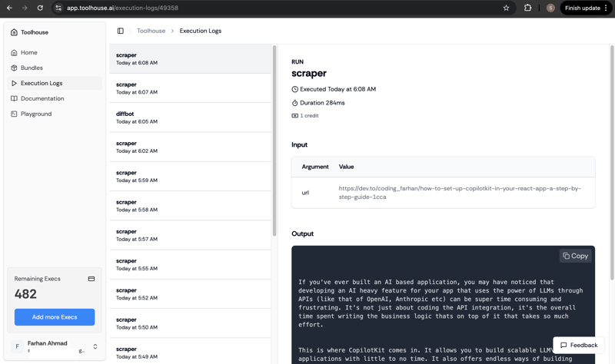Select scraper log from 5:57 AM
Image resolution: width=615 pixels, height=364 pixels.
pyautogui.click(x=190, y=235)
